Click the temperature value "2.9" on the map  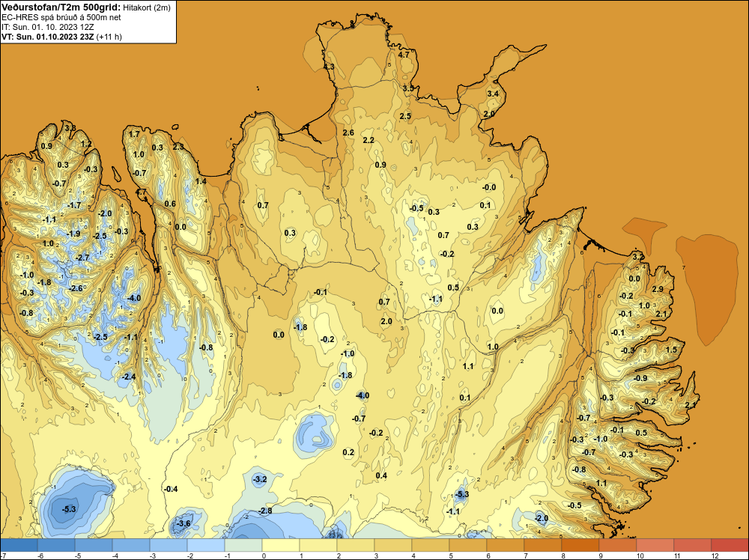(658, 289)
